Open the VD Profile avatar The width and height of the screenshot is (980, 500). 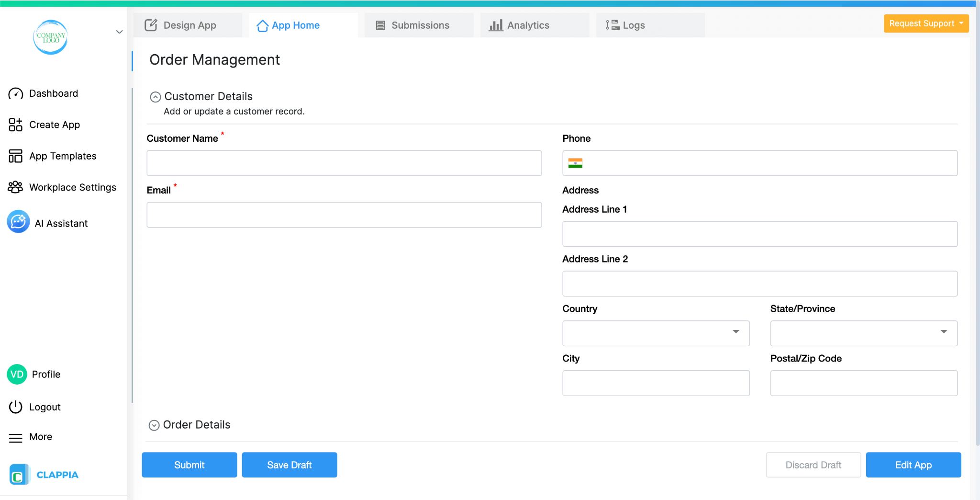(16, 374)
